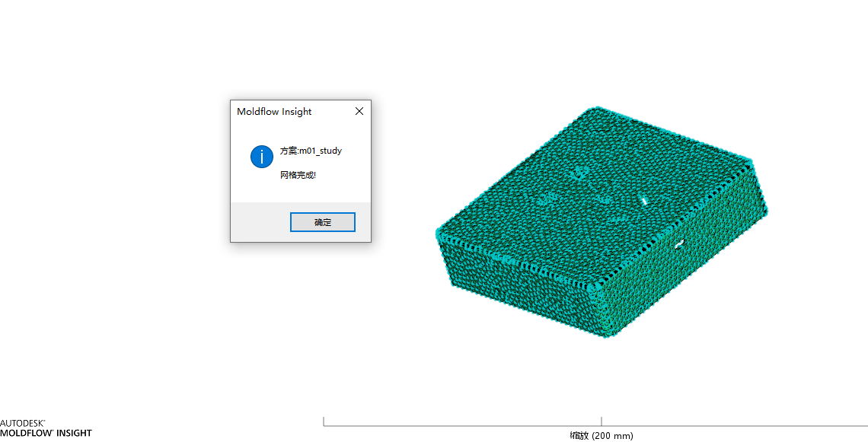Select the green meshed box model
Image resolution: width=868 pixels, height=442 pixels.
[x=602, y=222]
